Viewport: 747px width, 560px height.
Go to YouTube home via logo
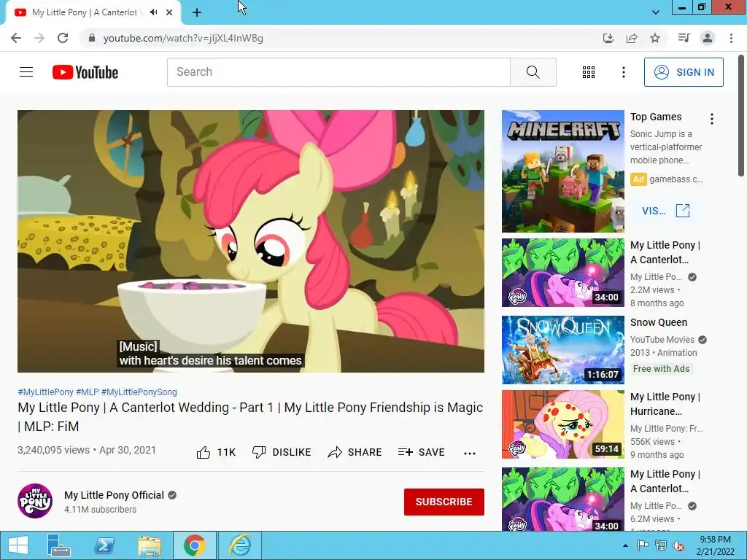(x=85, y=72)
